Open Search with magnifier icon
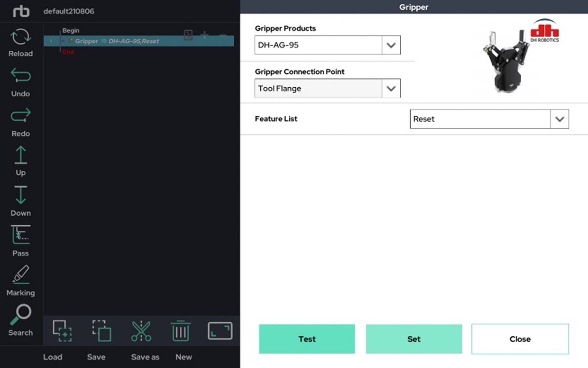The image size is (588, 368). click(21, 315)
